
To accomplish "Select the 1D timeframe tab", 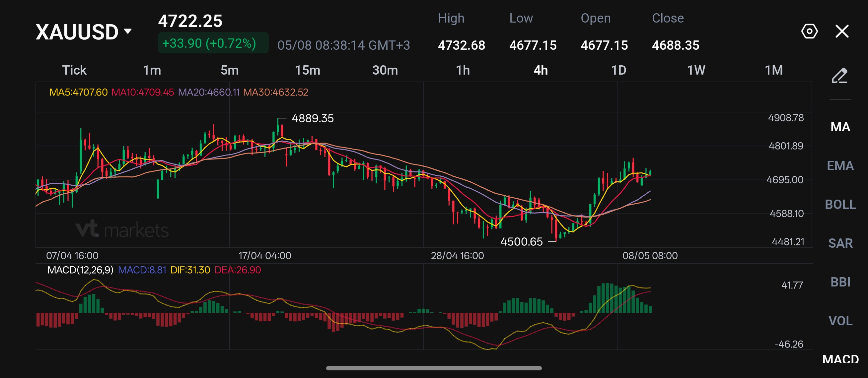I will tap(618, 70).
